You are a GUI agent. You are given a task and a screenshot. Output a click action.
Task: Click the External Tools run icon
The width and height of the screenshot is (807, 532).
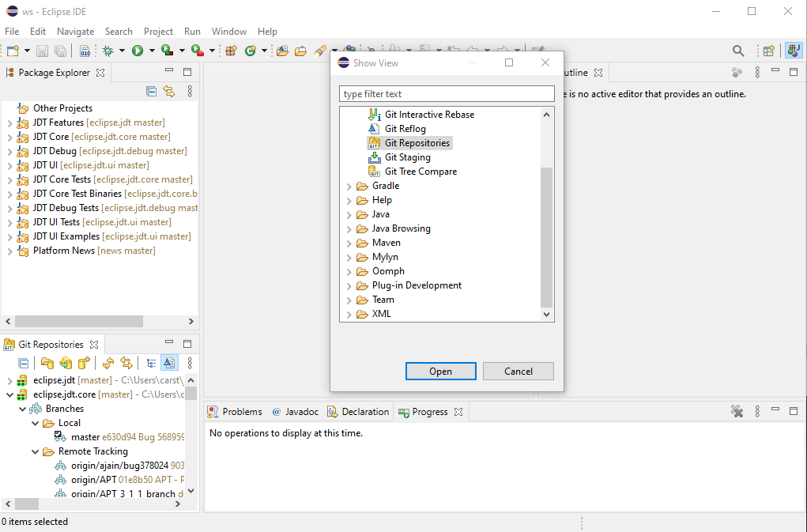click(x=197, y=51)
